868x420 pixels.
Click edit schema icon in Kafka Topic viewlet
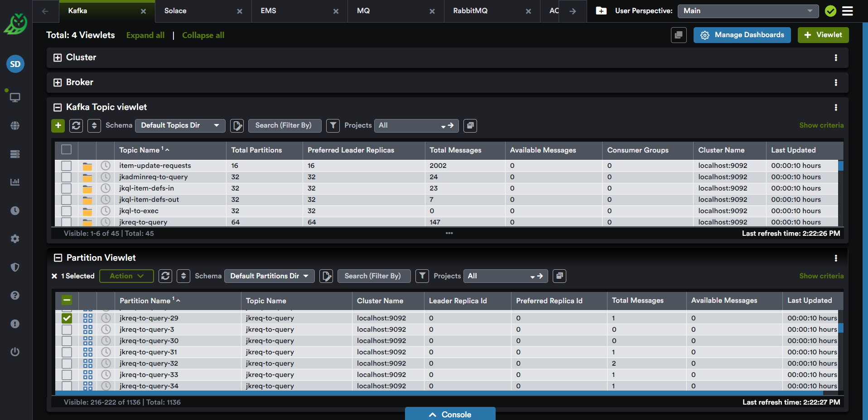pyautogui.click(x=237, y=125)
